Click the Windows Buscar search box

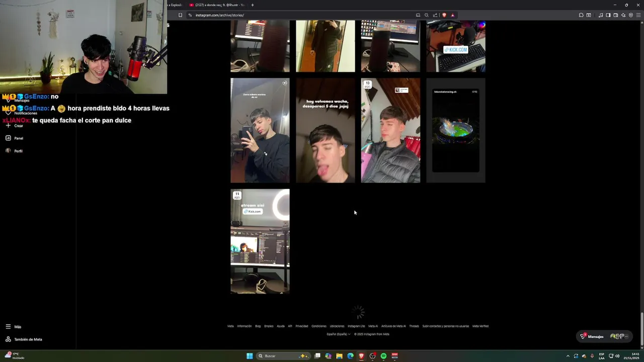[x=283, y=356]
